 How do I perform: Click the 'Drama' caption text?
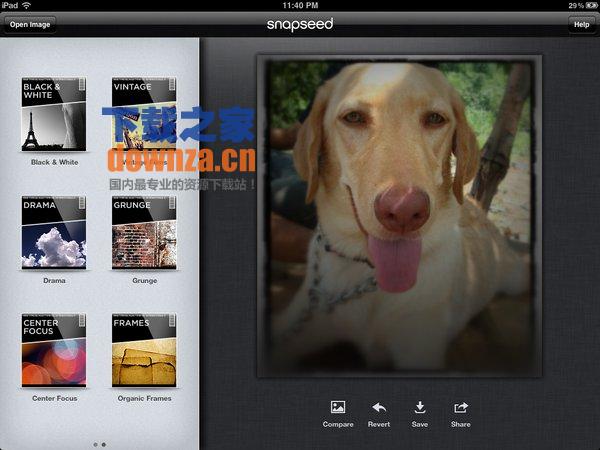[54, 280]
